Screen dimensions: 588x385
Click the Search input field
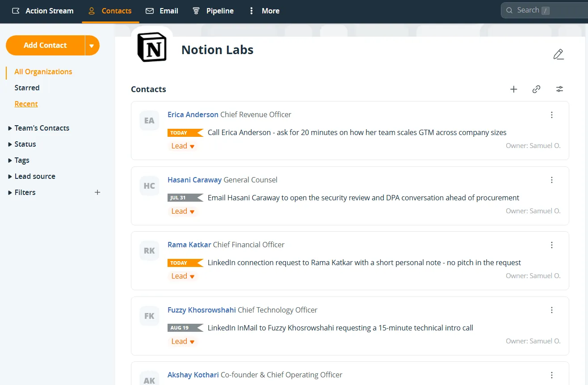(x=545, y=10)
